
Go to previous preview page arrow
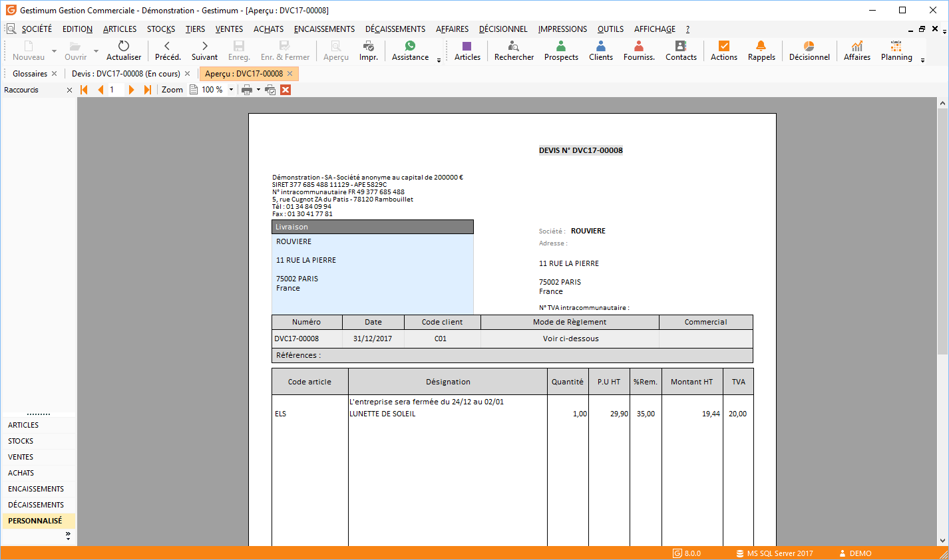pos(100,90)
